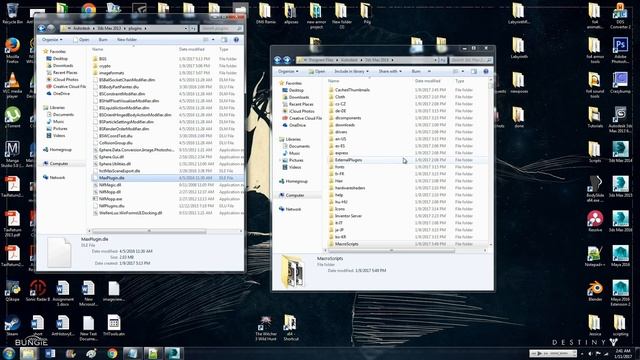Image resolution: width=640 pixels, height=360 pixels.
Task: Select MaxPlugin.dle file in plugins window
Action: [167, 178]
